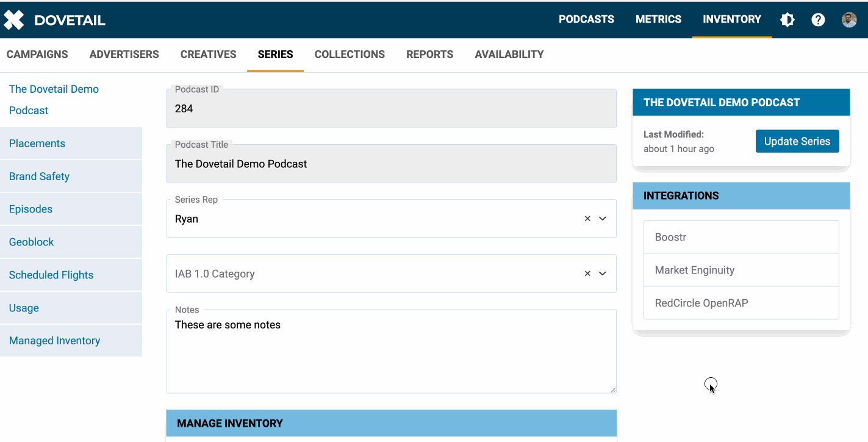
Task: Clear the IAB 1.0 Category field
Action: pyautogui.click(x=587, y=274)
